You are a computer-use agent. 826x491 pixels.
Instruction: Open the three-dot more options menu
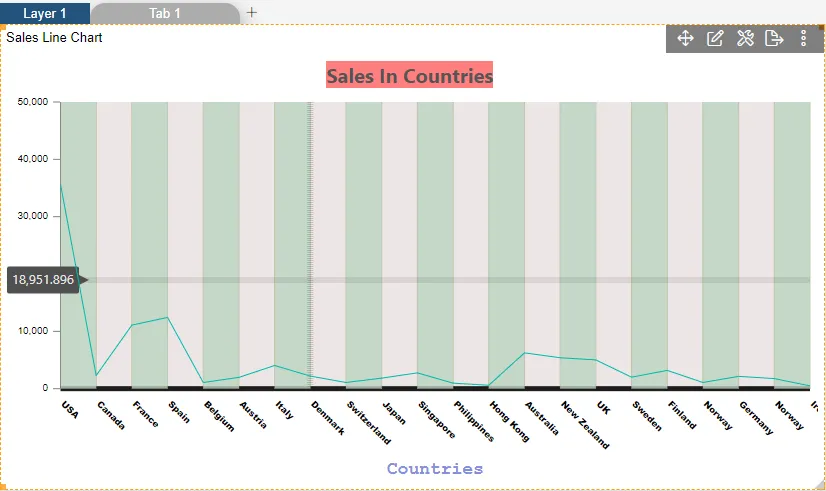[803, 38]
